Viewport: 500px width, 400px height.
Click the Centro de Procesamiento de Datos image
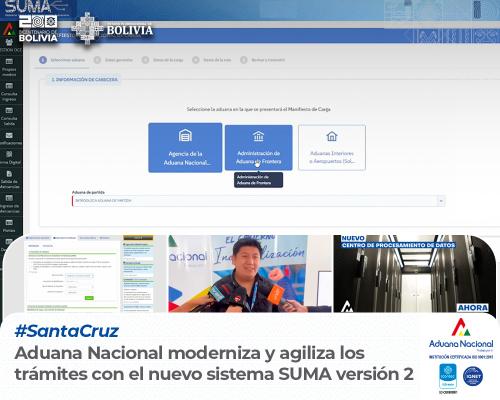(414, 274)
